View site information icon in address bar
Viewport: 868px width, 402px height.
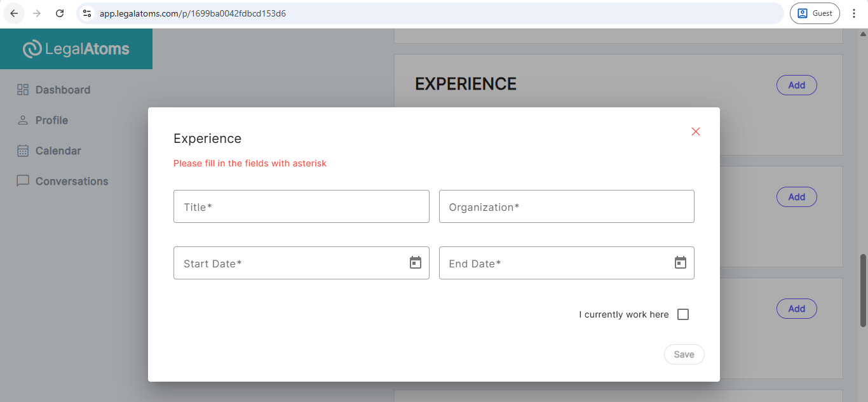click(x=88, y=13)
